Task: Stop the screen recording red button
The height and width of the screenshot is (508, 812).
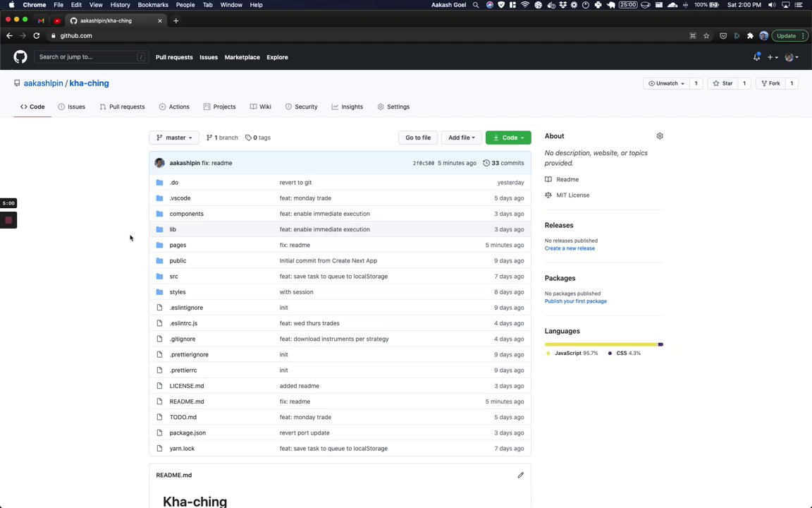Action: 8,220
